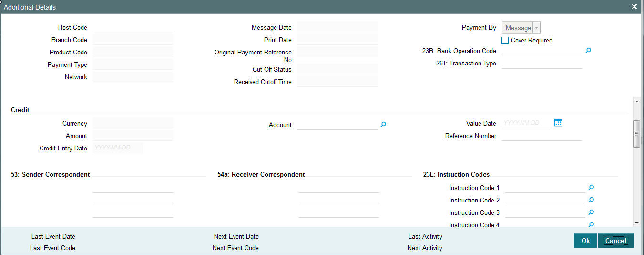This screenshot has width=644, height=255.
Task: Click the Network field
Action: click(x=133, y=77)
